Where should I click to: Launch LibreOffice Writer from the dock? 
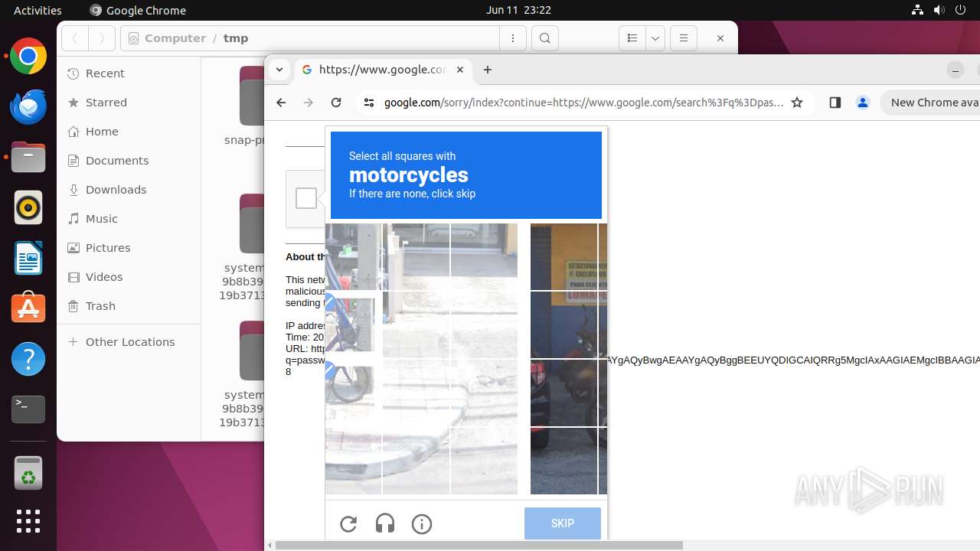(28, 258)
